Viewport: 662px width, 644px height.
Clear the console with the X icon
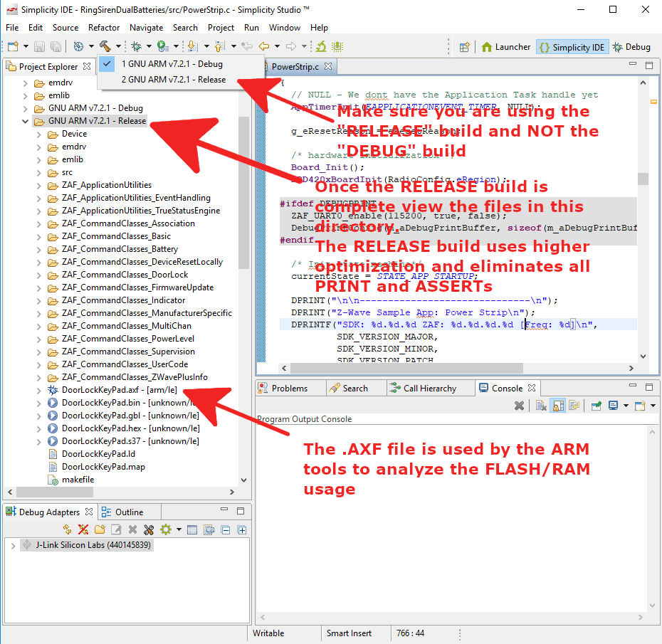tap(519, 406)
